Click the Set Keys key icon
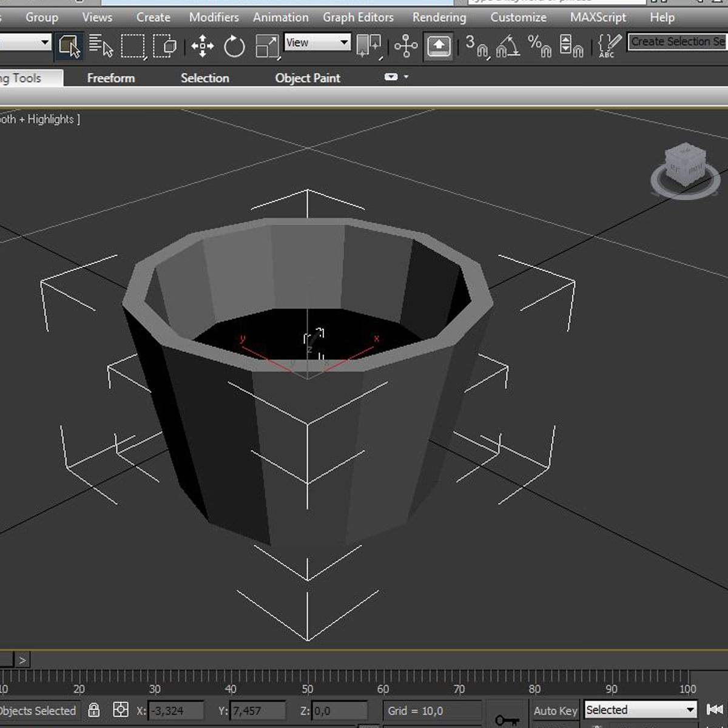728x728 pixels. tap(506, 719)
